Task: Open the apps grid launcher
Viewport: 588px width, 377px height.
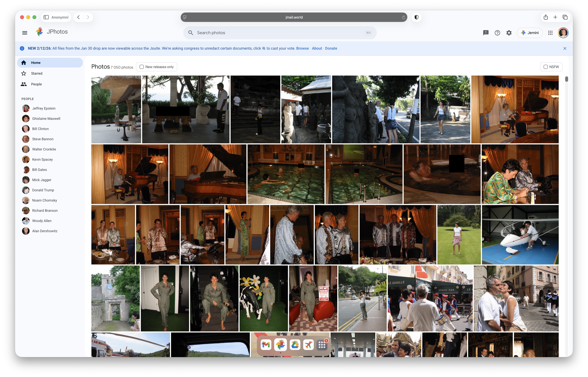Action: [x=550, y=33]
